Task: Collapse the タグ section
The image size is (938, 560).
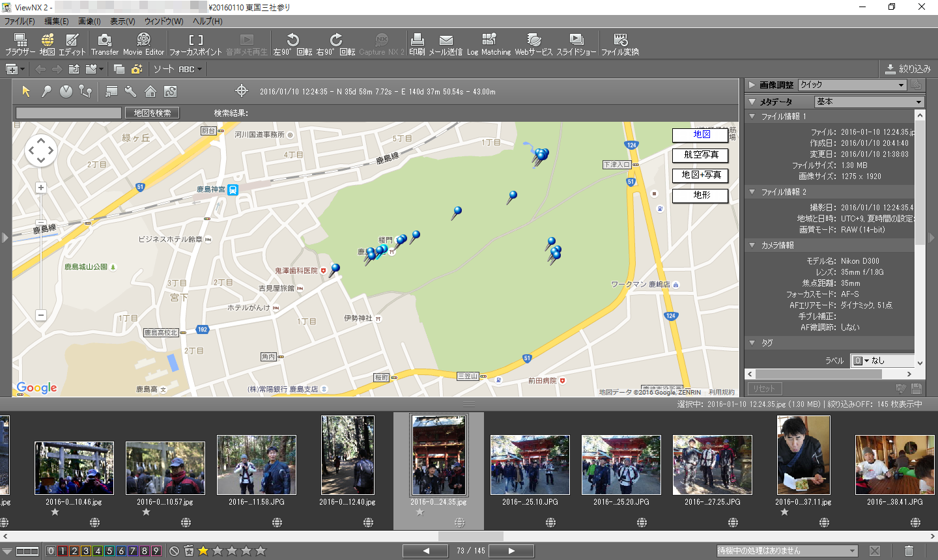Action: tap(752, 343)
